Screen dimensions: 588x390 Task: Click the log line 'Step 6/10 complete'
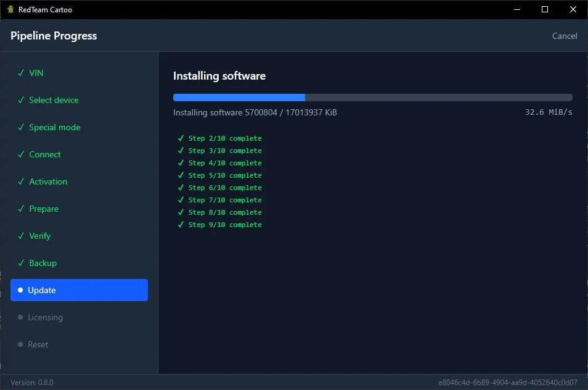(x=225, y=188)
